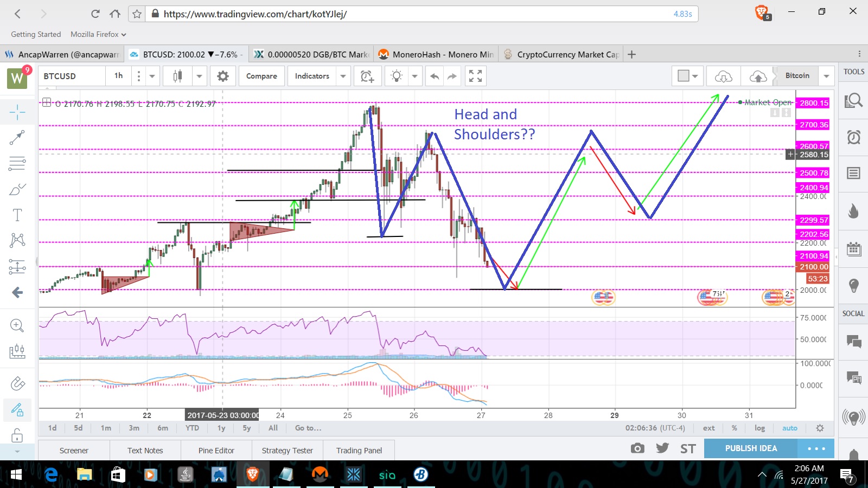Switch to MoneroHash browser tab

[437, 54]
